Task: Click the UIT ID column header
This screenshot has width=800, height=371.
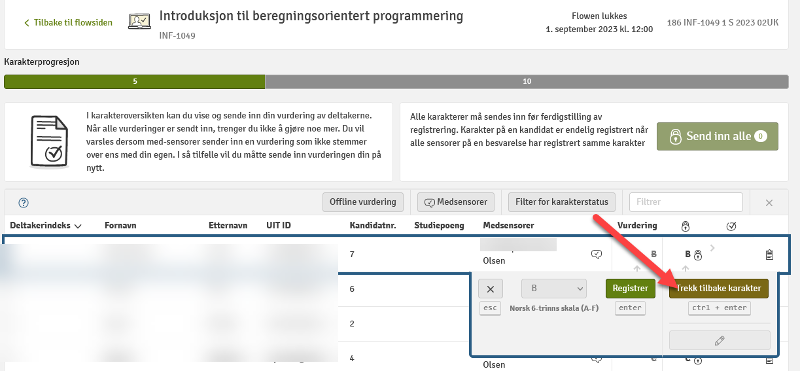Action: pos(278,225)
